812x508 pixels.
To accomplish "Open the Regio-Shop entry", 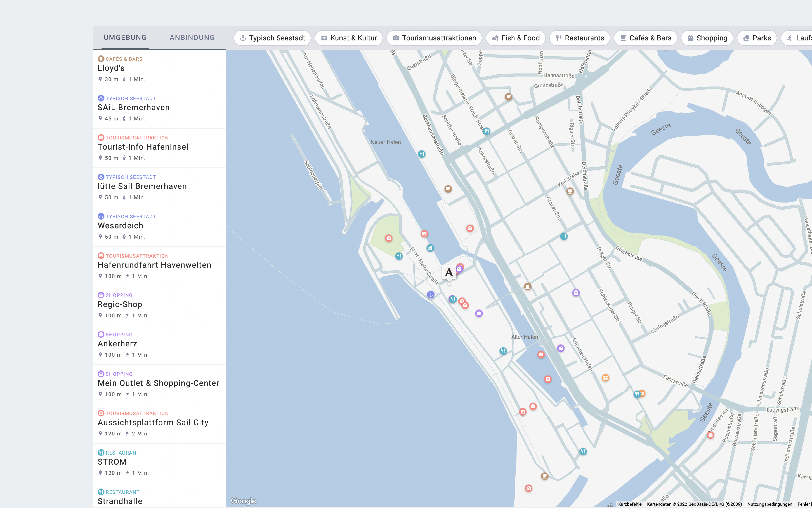I will (x=159, y=305).
